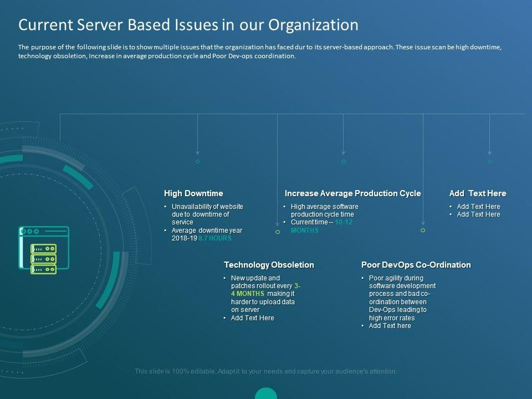The height and width of the screenshot is (399, 532).
Task: Click the circle marker above Add Text Here heading
Action: 489,161
